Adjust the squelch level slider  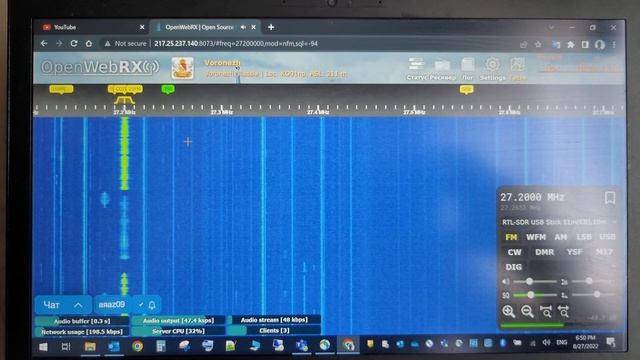click(535, 295)
